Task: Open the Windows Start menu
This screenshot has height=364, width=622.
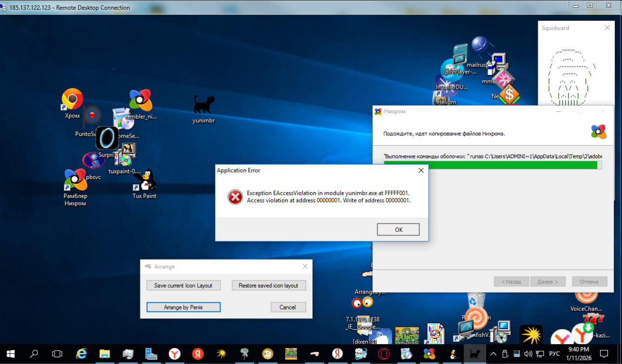Action: [11, 354]
